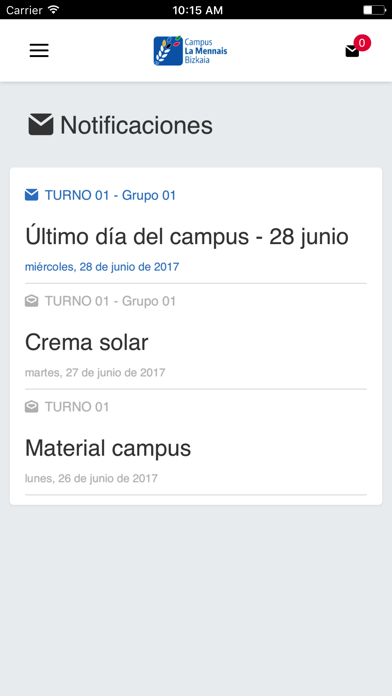Image resolution: width=392 pixels, height=696 pixels.
Task: Tap the Campus La Mennais Bizkaia logo
Action: point(190,51)
